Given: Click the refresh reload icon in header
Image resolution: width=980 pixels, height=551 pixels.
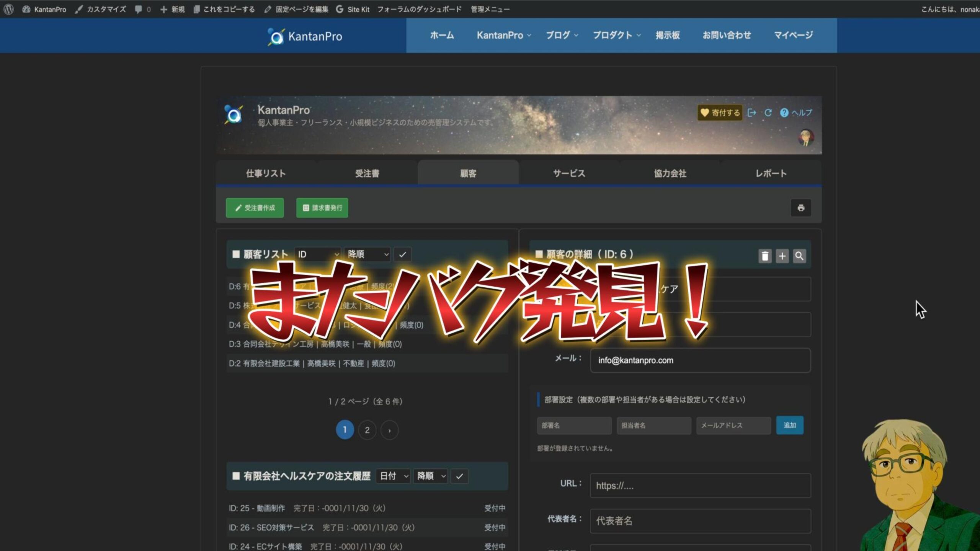Looking at the screenshot, I should click(768, 112).
